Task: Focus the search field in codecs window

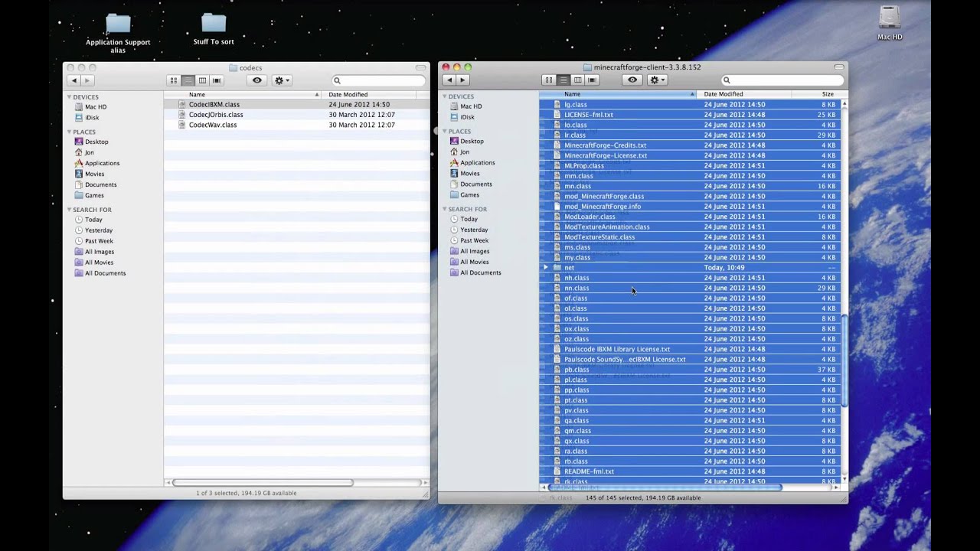Action: tap(379, 80)
